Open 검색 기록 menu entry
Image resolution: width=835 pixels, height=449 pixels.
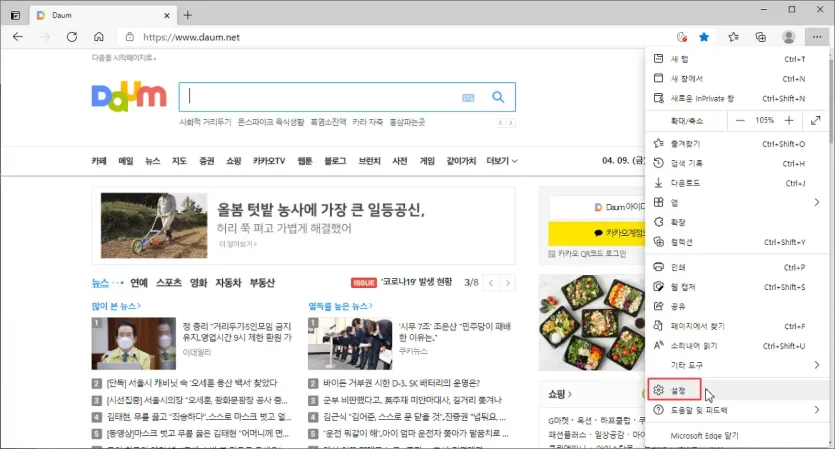tap(737, 164)
